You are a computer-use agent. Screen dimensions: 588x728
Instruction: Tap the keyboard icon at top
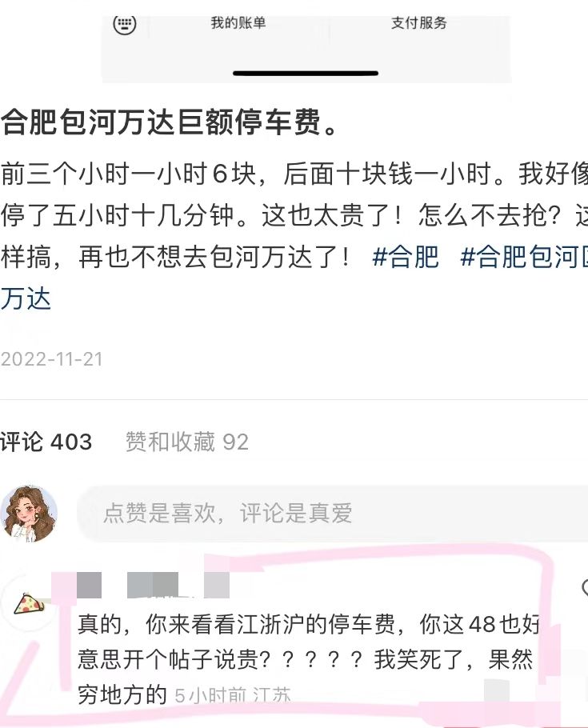(x=125, y=24)
